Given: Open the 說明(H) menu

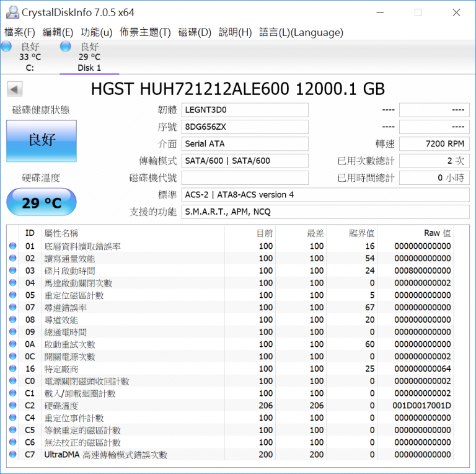Looking at the screenshot, I should [x=236, y=32].
